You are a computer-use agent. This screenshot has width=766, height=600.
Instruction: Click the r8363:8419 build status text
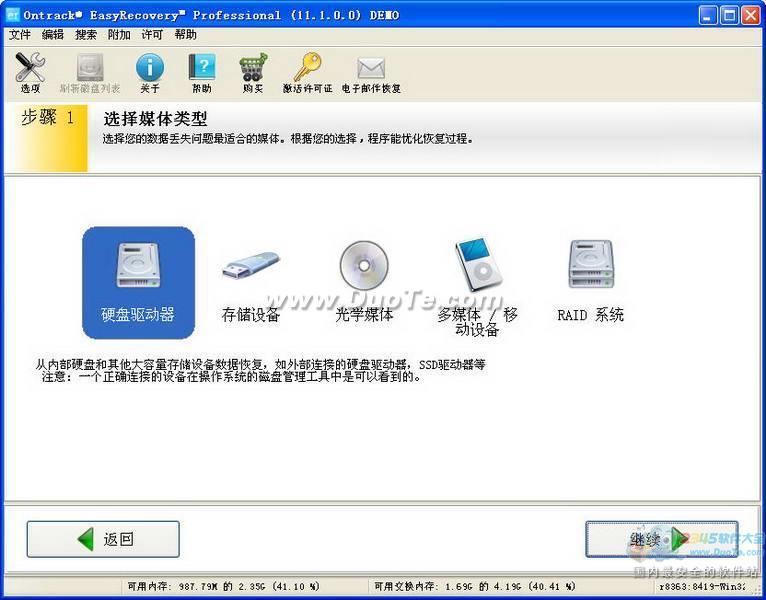click(702, 586)
